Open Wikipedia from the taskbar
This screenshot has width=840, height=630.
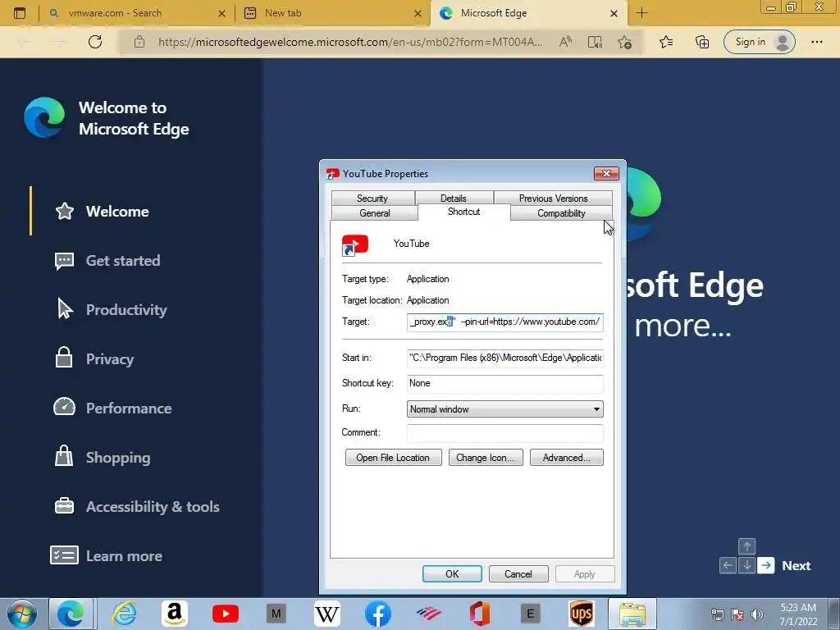pyautogui.click(x=327, y=614)
